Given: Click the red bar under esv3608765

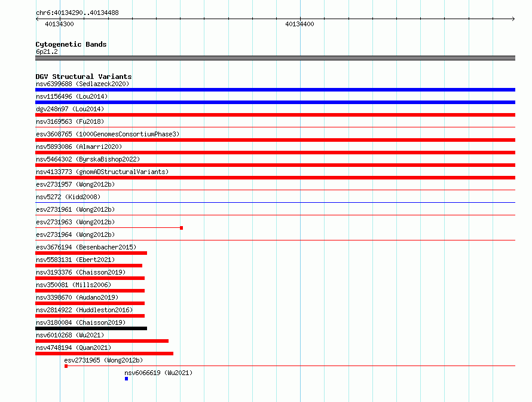Looking at the screenshot, I should pos(275,140).
